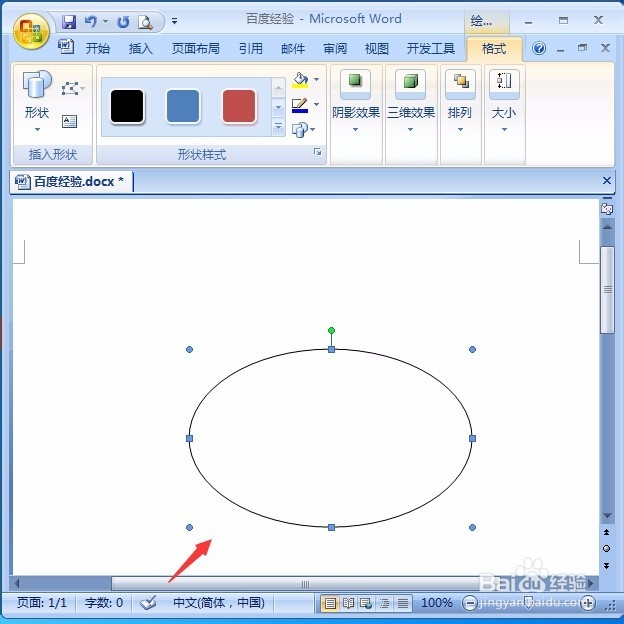Screen dimensions: 624x624
Task: Show next row of shape styles
Action: point(279,107)
